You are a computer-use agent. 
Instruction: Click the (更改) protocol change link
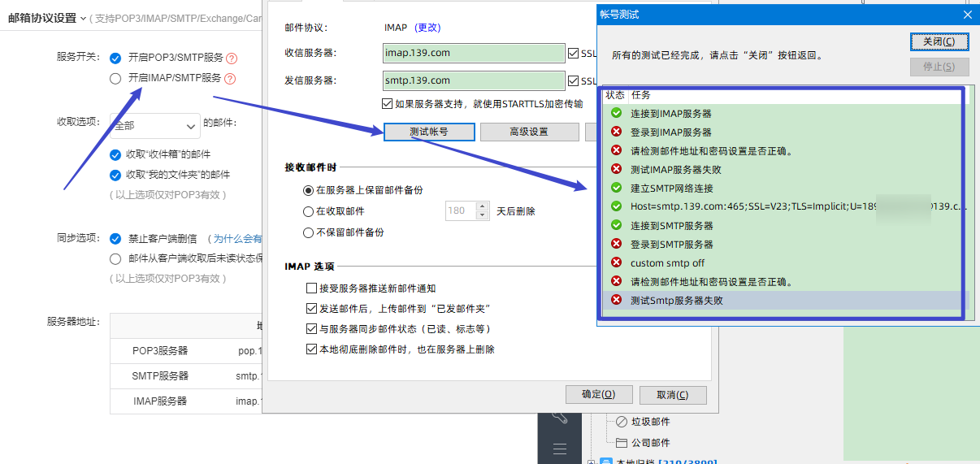tap(427, 28)
